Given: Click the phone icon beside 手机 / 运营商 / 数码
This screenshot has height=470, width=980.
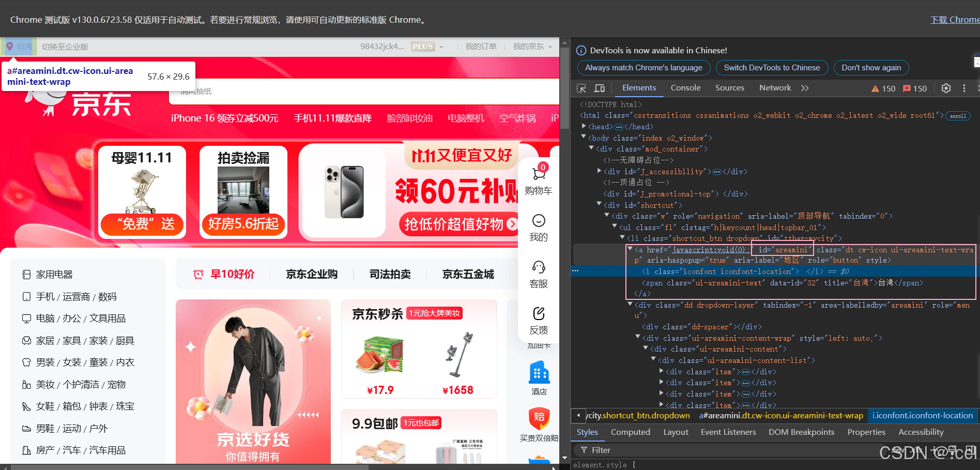Looking at the screenshot, I should click(x=26, y=297).
